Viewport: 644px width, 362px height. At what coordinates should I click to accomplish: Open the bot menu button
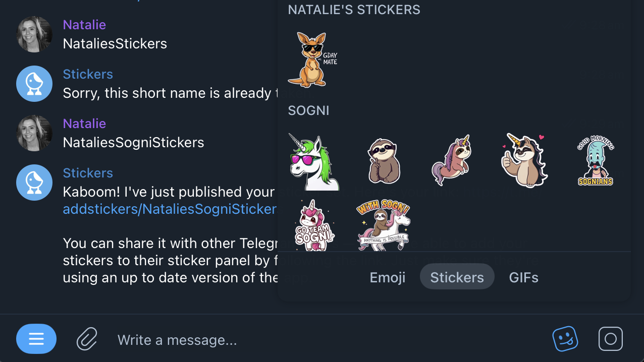pyautogui.click(x=36, y=339)
